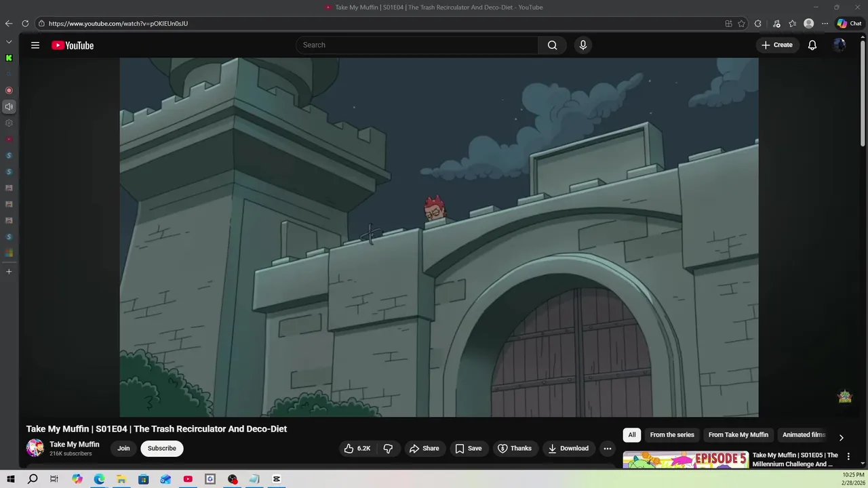Viewport: 868px width, 488px height.
Task: Open Microsoft Store from taskbar
Action: click(x=144, y=479)
